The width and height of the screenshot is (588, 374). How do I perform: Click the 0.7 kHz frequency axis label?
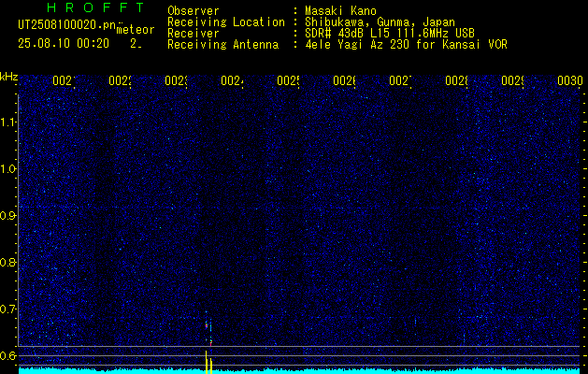[8, 309]
